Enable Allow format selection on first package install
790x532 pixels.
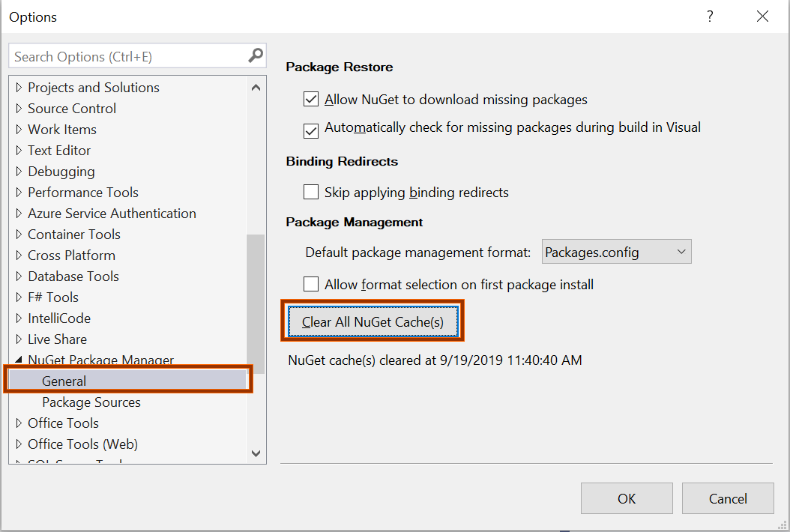[x=311, y=284]
